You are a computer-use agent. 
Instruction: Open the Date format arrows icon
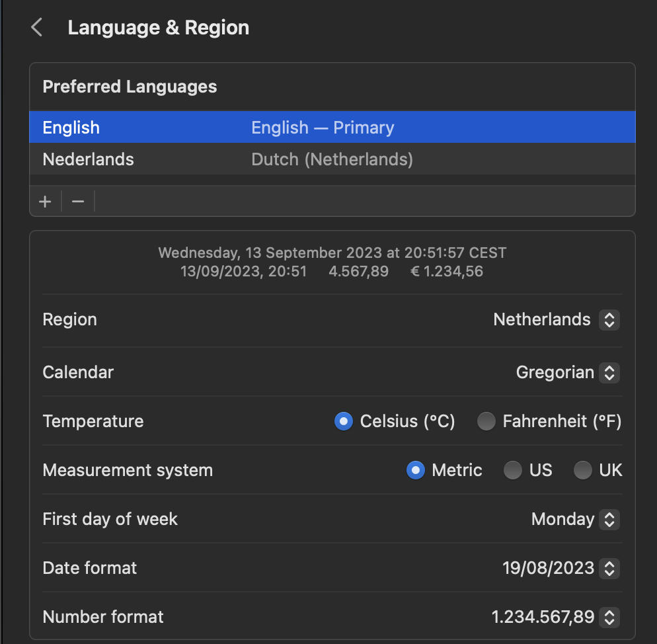click(609, 569)
